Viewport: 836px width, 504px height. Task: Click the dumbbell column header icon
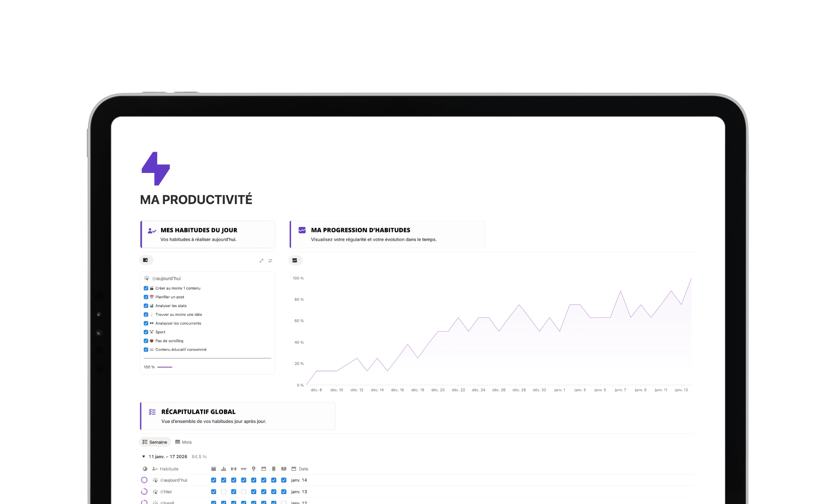(x=234, y=469)
